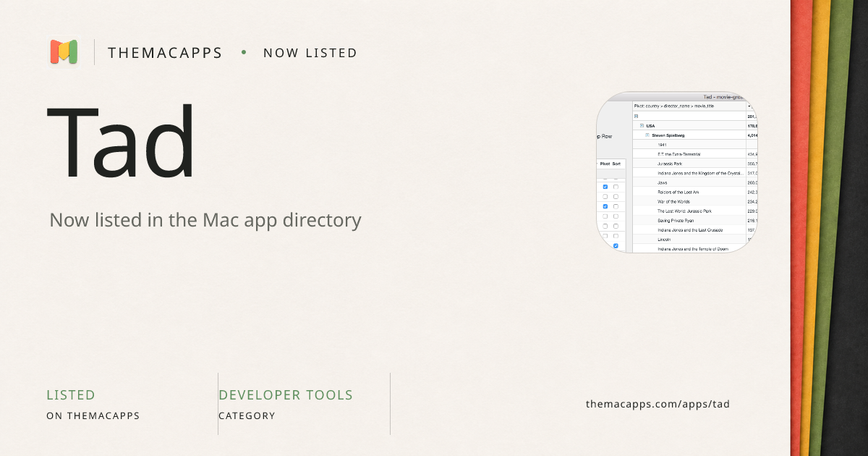This screenshot has width=868, height=456.
Task: Click the LISTED status label
Action: (x=71, y=395)
